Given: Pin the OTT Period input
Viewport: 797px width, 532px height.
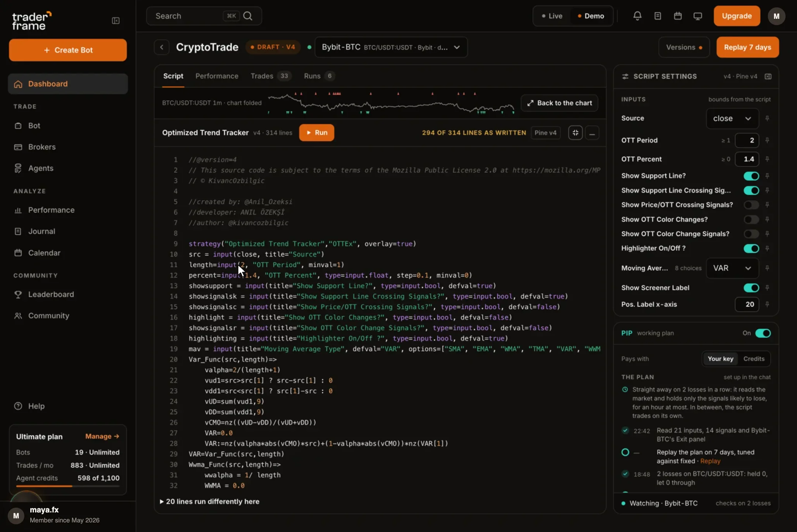Looking at the screenshot, I should click(x=767, y=140).
